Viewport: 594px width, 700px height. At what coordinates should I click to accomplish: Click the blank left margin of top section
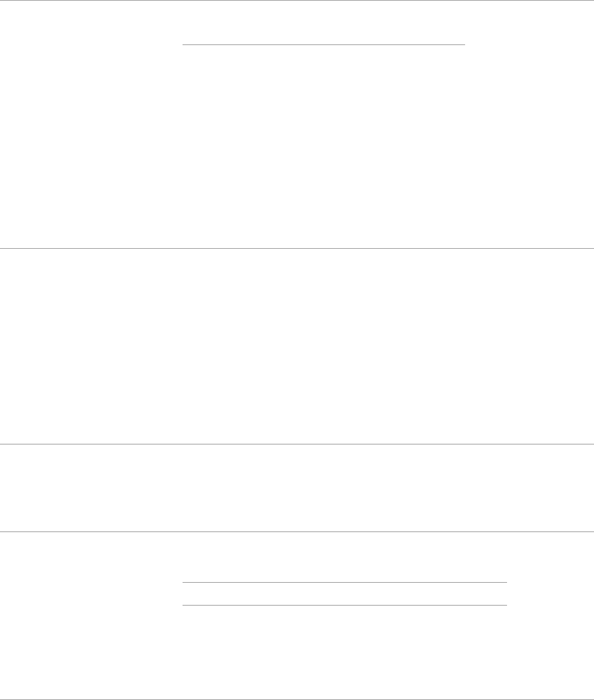91,124
